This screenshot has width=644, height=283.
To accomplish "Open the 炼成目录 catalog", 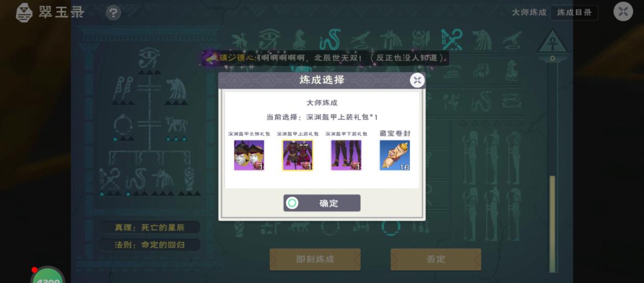I will [574, 12].
